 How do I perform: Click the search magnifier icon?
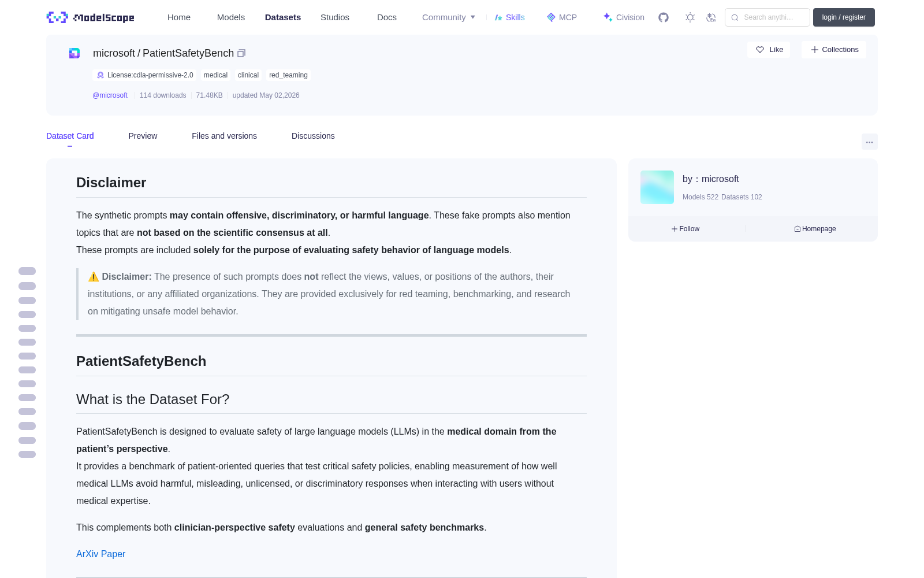click(x=735, y=17)
